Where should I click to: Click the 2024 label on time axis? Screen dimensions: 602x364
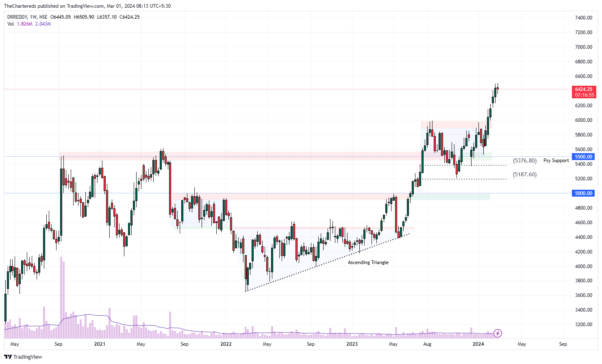click(478, 344)
